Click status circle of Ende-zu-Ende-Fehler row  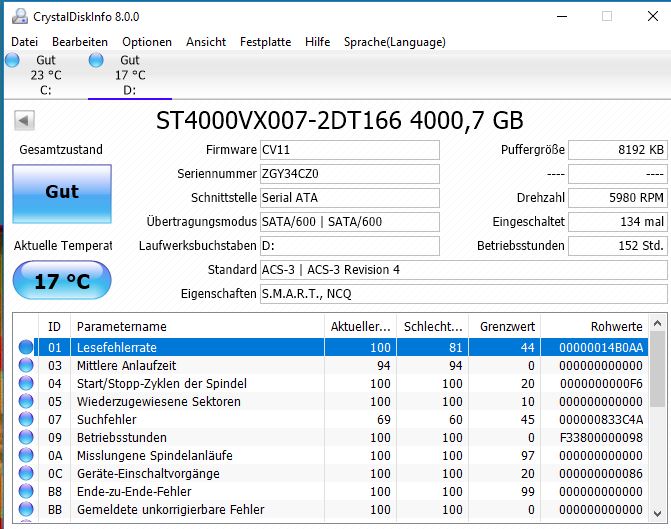26,491
